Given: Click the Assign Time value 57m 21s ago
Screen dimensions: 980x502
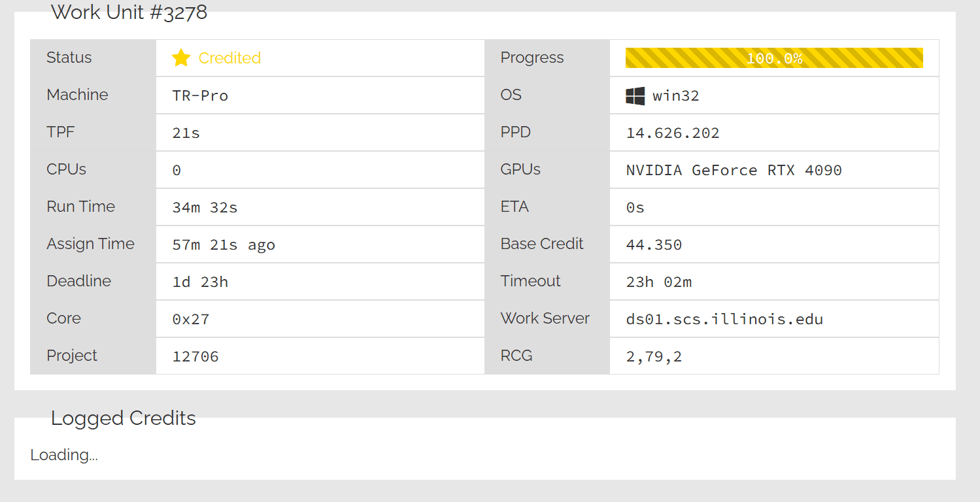Looking at the screenshot, I should (224, 245).
